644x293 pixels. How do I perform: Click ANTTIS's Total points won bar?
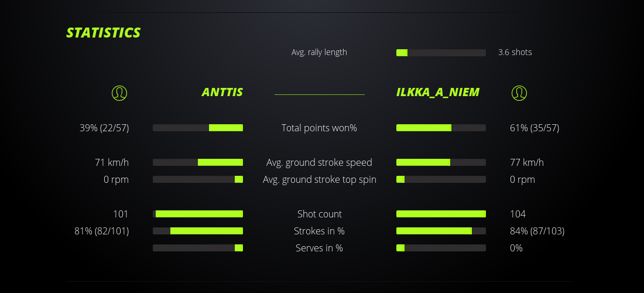coord(198,128)
